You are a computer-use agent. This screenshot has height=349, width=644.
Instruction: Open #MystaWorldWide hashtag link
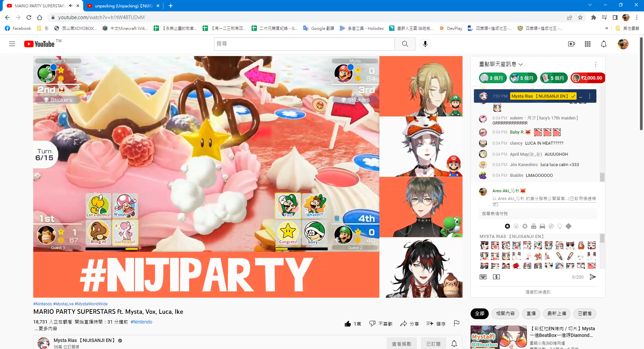[x=91, y=304]
